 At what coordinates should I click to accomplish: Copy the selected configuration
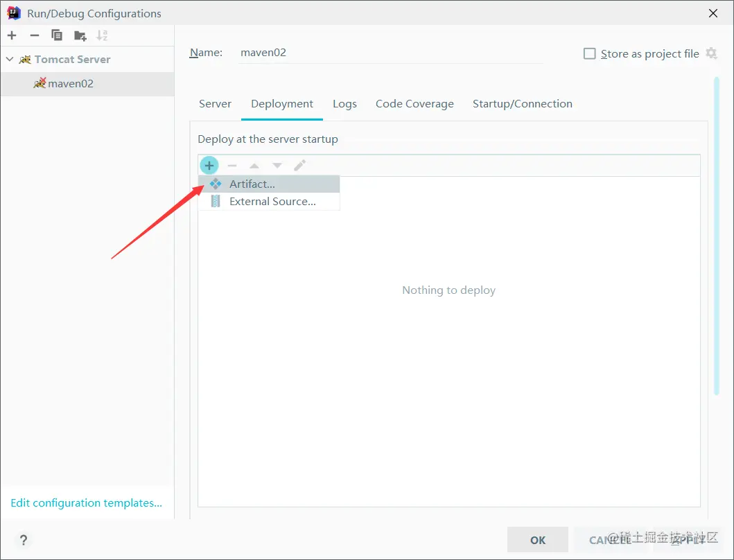click(57, 35)
